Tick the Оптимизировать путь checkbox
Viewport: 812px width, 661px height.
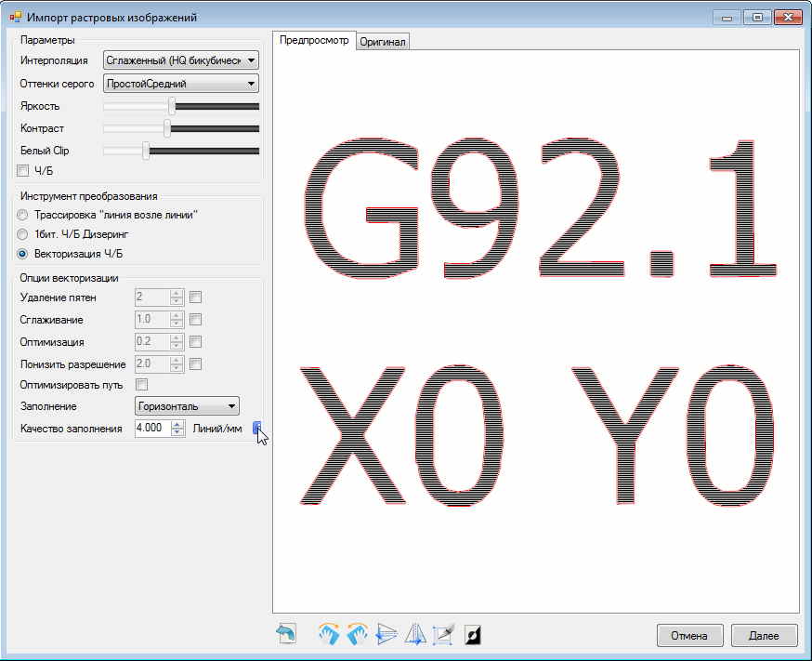point(142,384)
